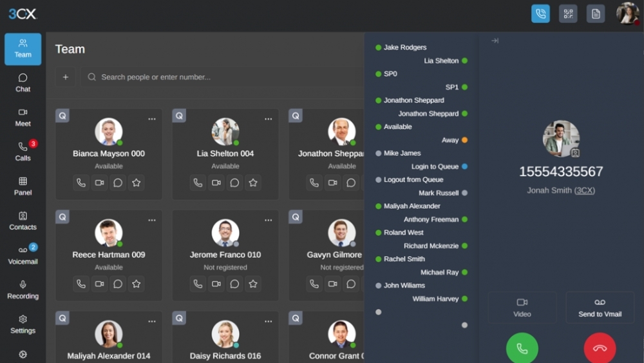Star Lia Shelton 004 as favorite
Image resolution: width=644 pixels, height=363 pixels.
[x=253, y=182]
